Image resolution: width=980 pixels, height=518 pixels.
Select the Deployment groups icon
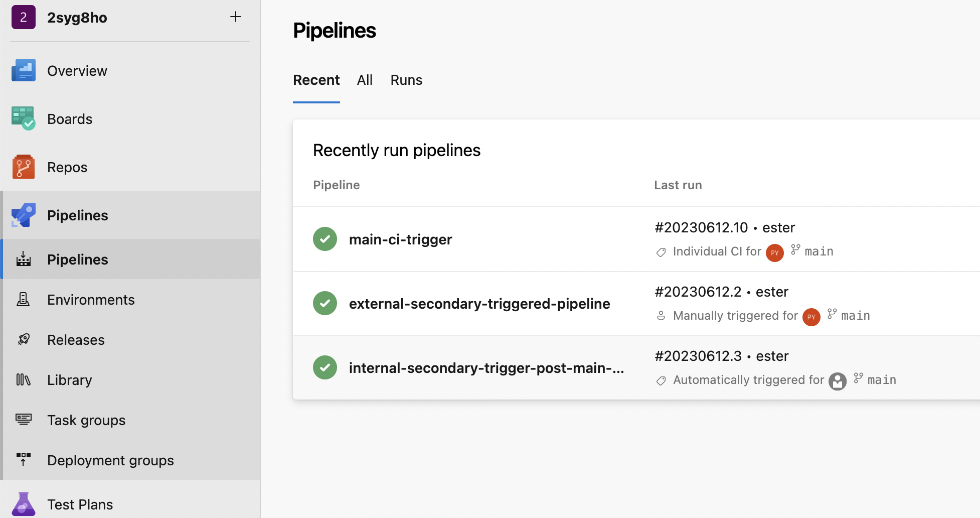(x=24, y=460)
